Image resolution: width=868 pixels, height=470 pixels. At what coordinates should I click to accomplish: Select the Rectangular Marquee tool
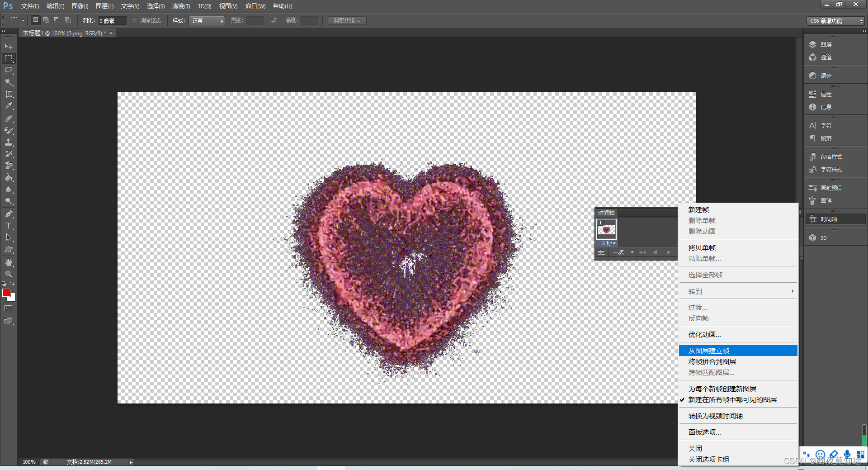pyautogui.click(x=9, y=58)
